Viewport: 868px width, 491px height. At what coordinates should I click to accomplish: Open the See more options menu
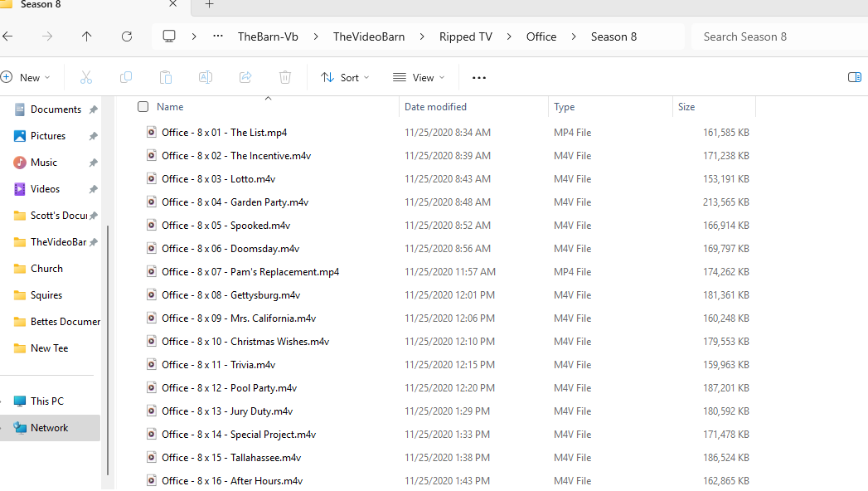pyautogui.click(x=479, y=78)
